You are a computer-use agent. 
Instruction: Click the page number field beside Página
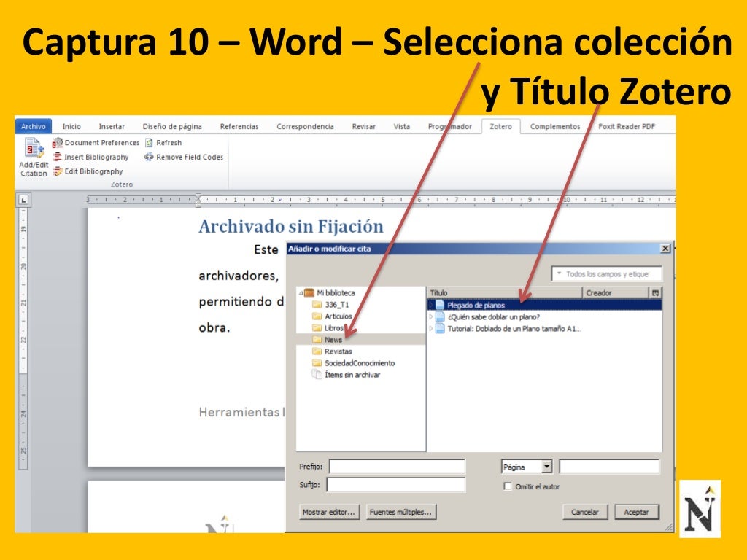tap(609, 467)
